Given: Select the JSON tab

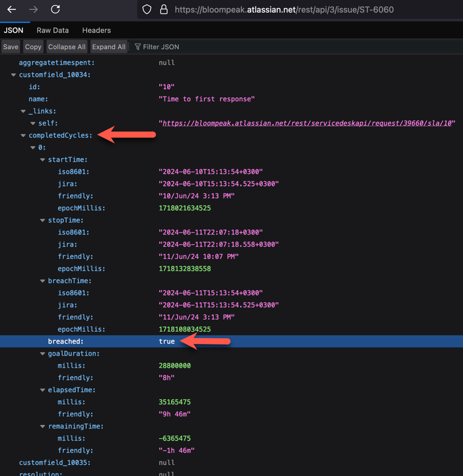Looking at the screenshot, I should [x=13, y=30].
